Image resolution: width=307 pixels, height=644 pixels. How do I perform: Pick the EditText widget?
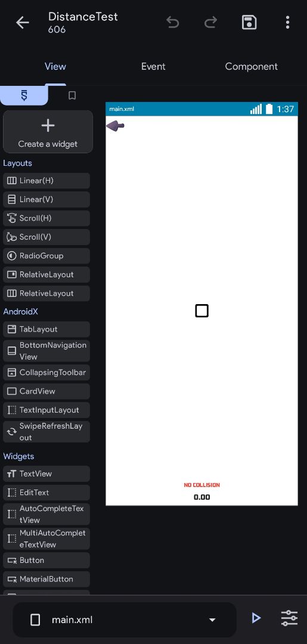point(46,493)
